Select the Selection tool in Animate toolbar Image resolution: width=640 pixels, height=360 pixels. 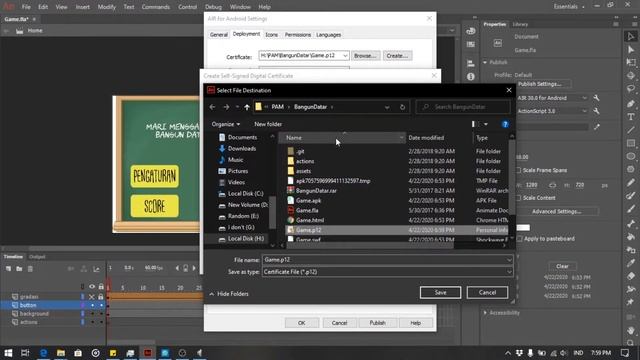point(631,36)
